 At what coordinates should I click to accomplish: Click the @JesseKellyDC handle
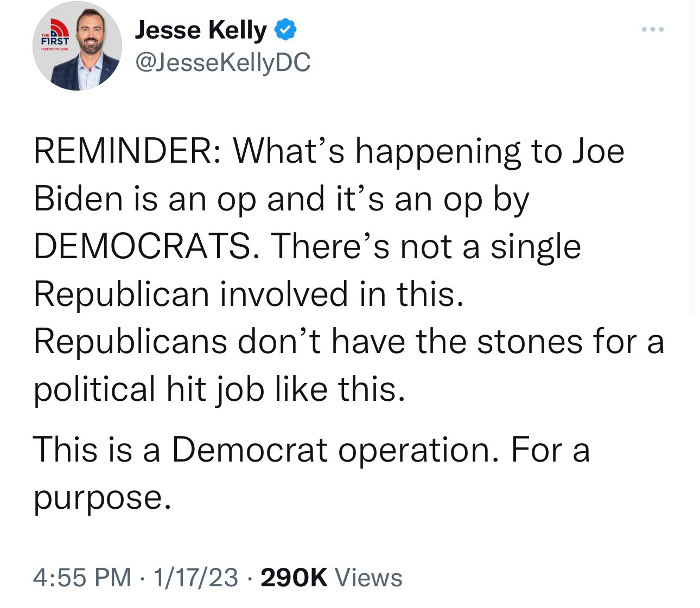(222, 62)
